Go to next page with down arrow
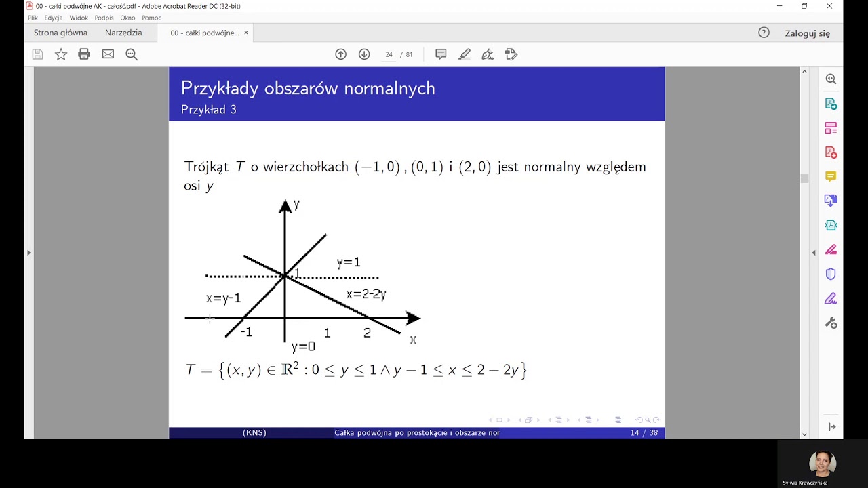This screenshot has width=868, height=488. coord(364,54)
